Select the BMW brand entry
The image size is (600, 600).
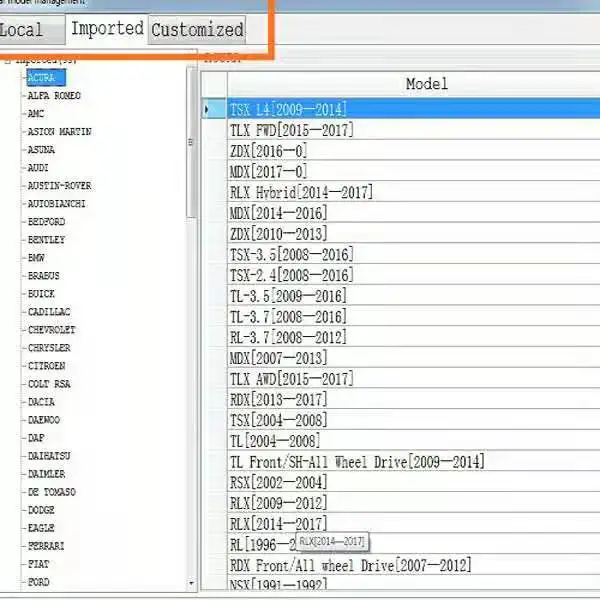point(38,258)
